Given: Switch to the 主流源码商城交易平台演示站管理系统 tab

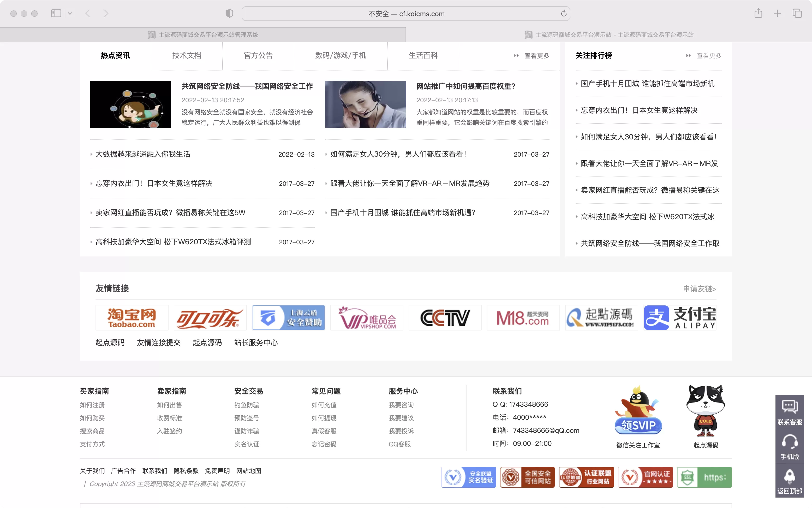Looking at the screenshot, I should coord(203,35).
